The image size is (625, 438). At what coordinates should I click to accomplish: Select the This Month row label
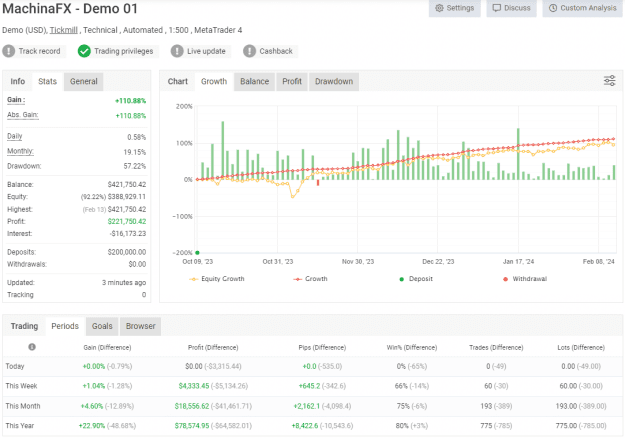point(23,406)
